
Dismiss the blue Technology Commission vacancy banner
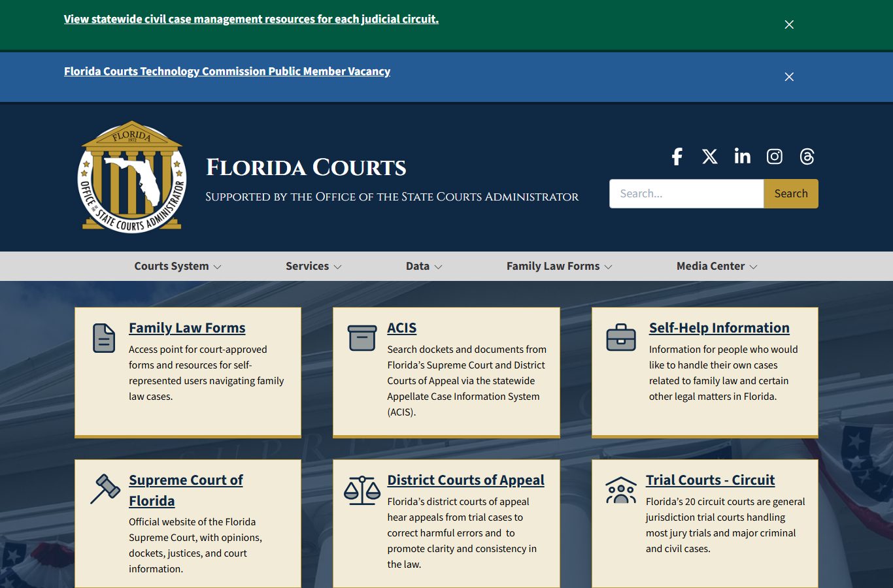789,76
